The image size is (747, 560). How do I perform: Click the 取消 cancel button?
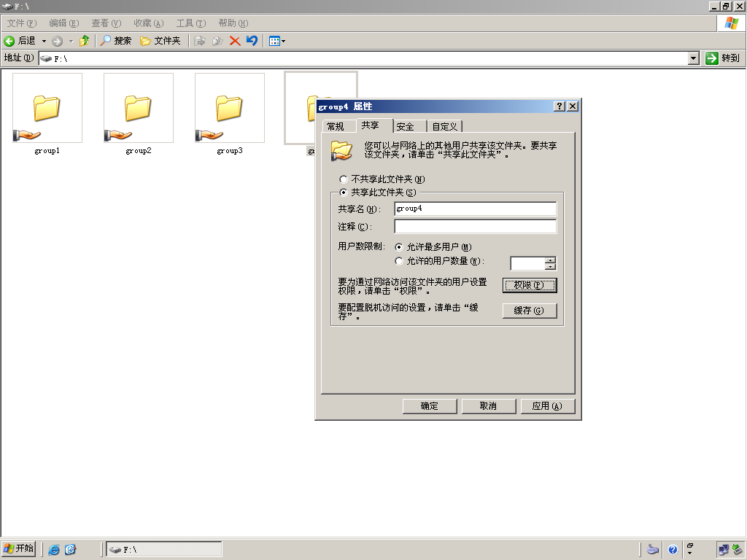point(488,406)
